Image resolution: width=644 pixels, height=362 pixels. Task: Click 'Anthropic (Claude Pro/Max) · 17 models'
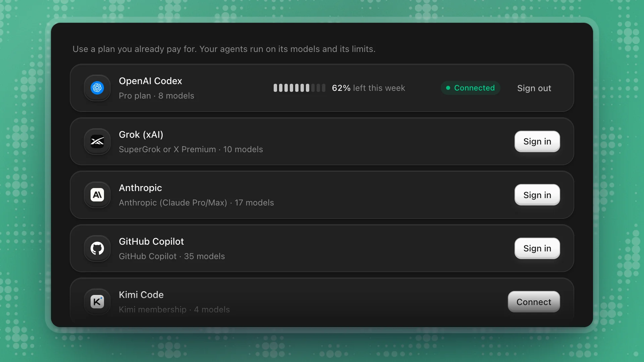(196, 203)
